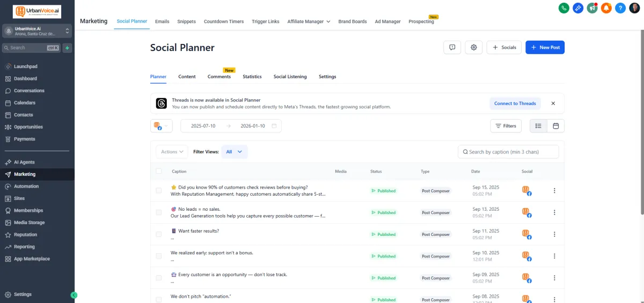Image resolution: width=644 pixels, height=303 pixels.
Task: Open three-dot menu for Sep 15 post
Action: click(x=554, y=190)
